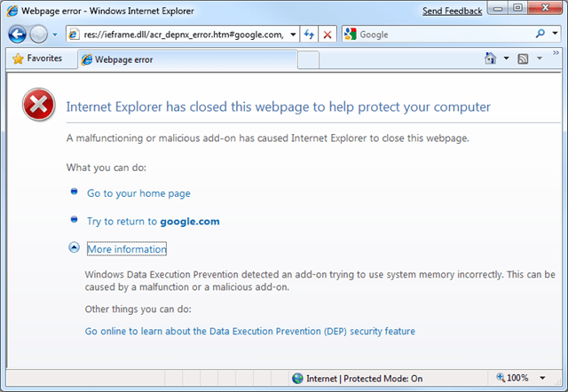This screenshot has height=392, width=568.
Task: Click Try to return to google.com link
Action: click(154, 222)
